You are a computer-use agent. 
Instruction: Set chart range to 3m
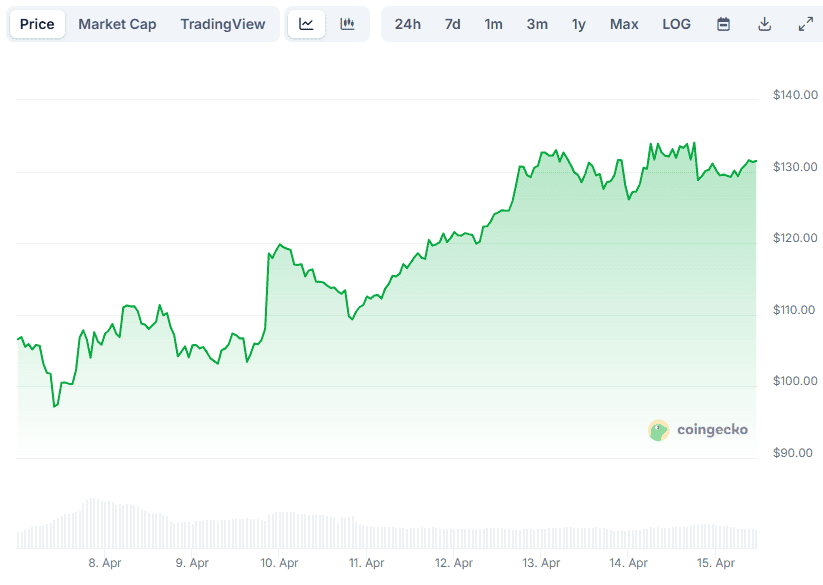[x=537, y=24]
